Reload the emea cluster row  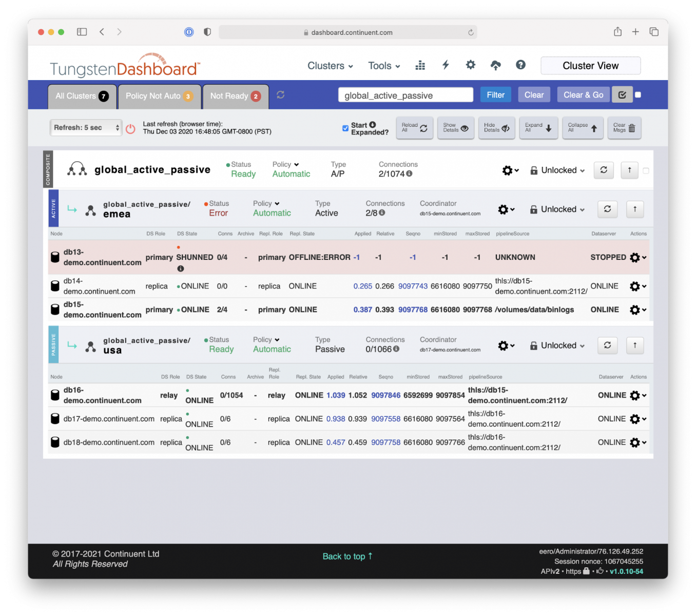click(x=607, y=209)
